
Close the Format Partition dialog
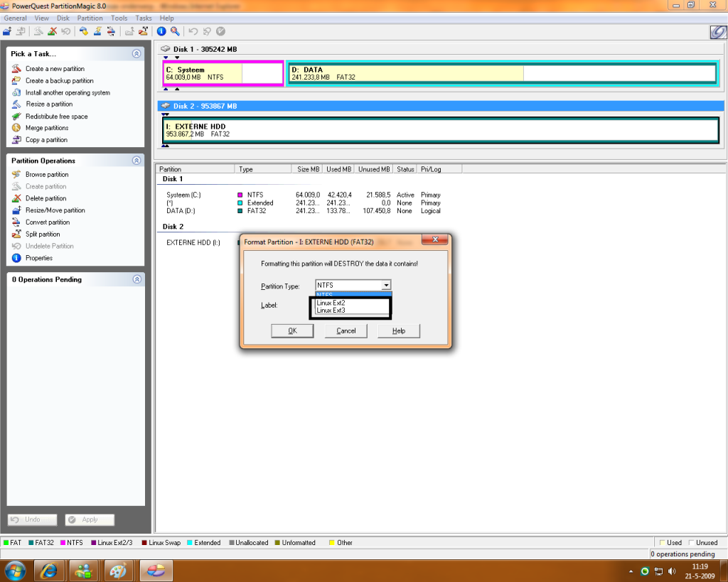click(x=435, y=239)
